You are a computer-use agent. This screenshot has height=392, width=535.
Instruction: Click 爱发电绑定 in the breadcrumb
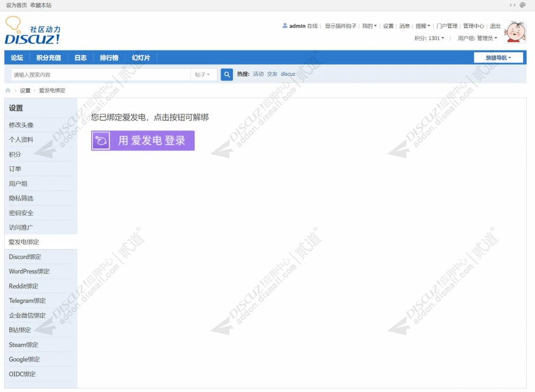52,91
